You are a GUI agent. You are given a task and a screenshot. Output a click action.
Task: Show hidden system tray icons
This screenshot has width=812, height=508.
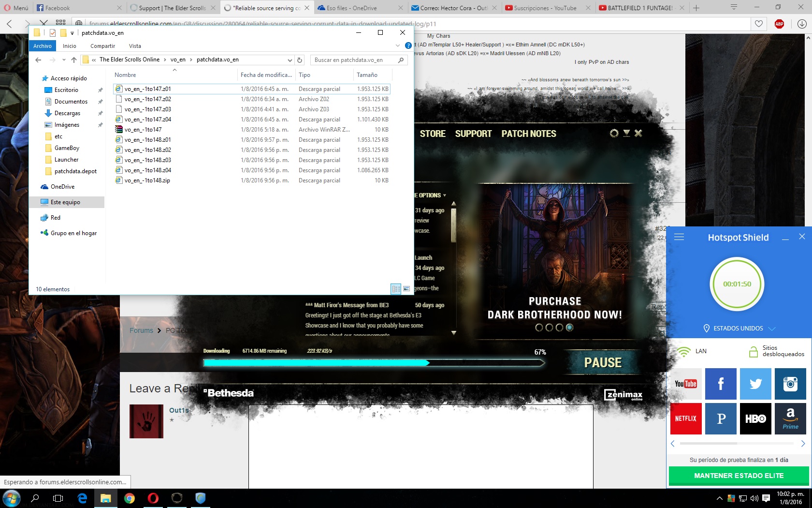click(719, 498)
